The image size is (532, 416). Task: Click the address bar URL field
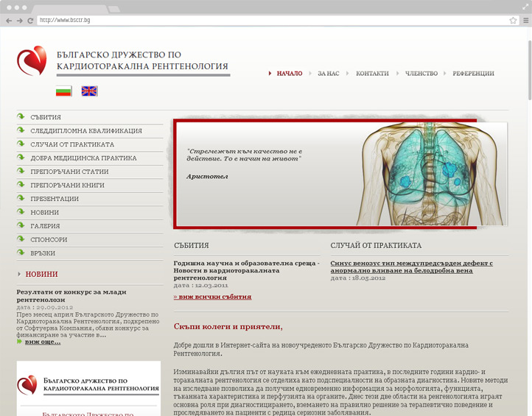[271, 21]
